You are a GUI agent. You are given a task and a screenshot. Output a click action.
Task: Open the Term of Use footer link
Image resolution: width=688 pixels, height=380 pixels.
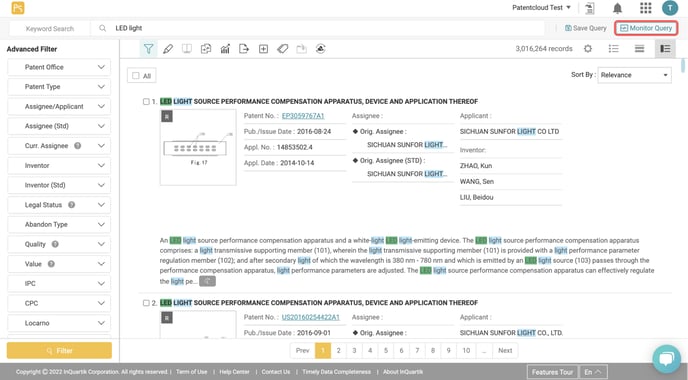(x=191, y=372)
